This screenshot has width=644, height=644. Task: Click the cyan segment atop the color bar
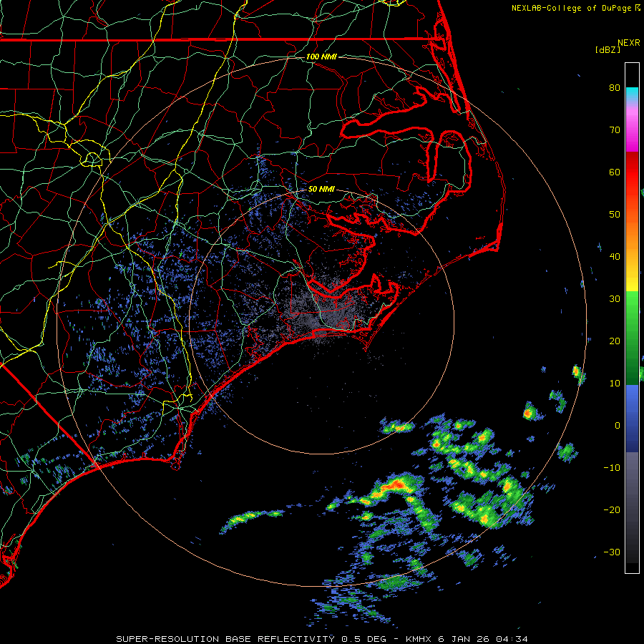pos(632,93)
